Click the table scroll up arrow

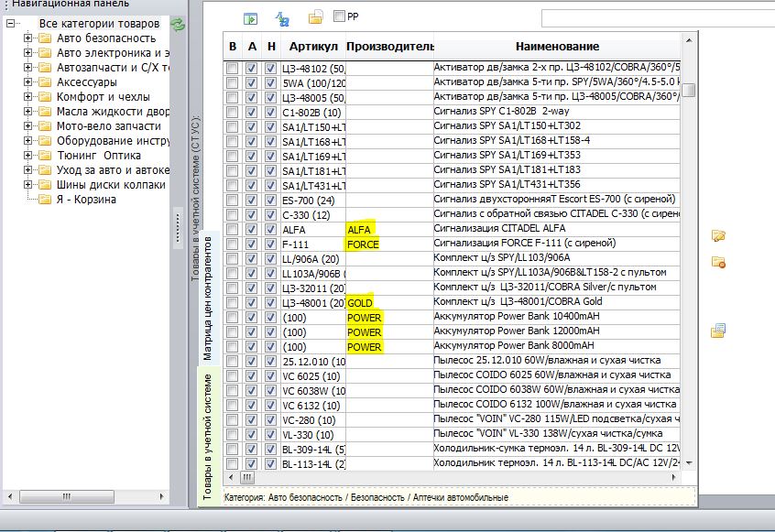[689, 39]
